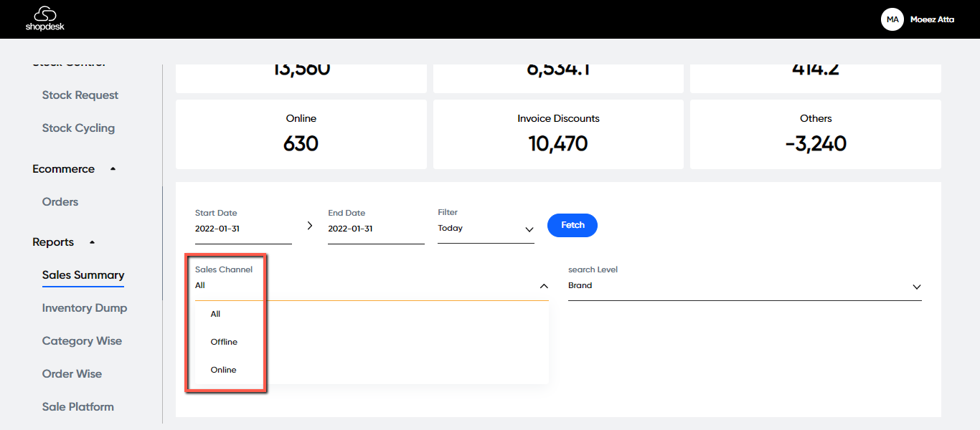Open the Order Wise report
The height and width of the screenshot is (430, 980).
[72, 374]
